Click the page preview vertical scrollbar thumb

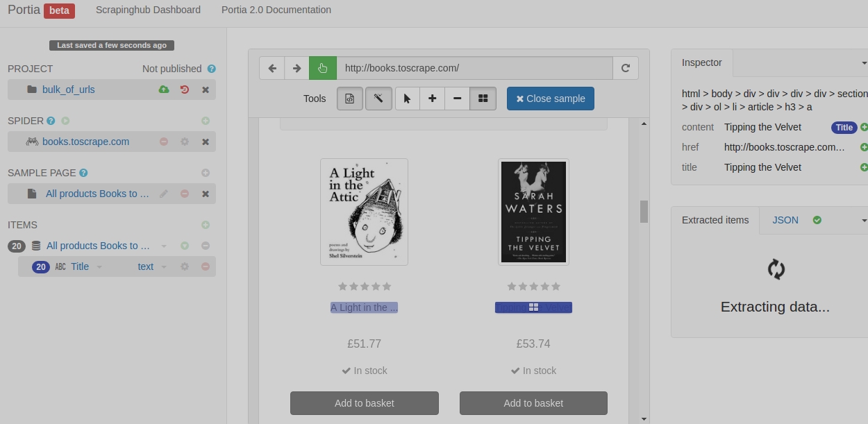pos(644,212)
